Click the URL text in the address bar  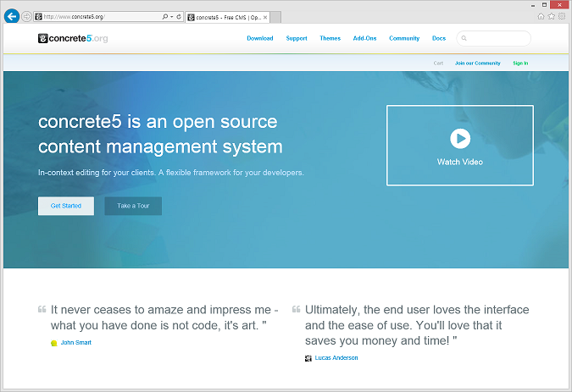pos(74,17)
